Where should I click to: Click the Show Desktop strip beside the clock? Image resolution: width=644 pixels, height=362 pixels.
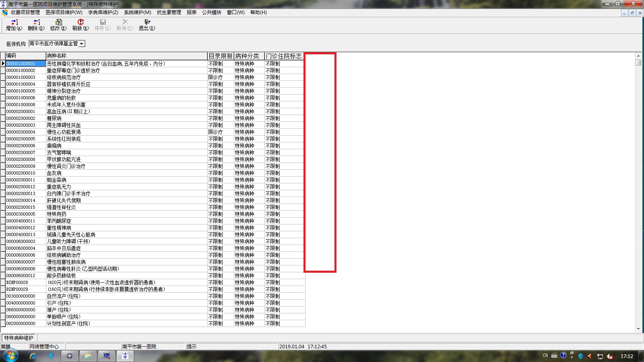(641, 356)
